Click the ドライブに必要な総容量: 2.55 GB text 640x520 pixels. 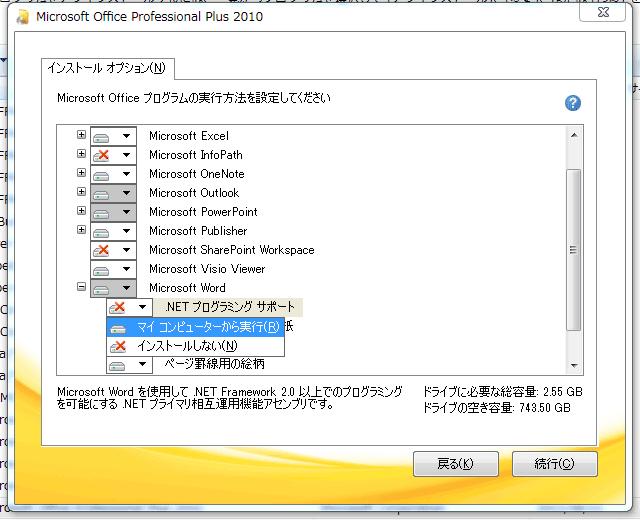click(502, 392)
